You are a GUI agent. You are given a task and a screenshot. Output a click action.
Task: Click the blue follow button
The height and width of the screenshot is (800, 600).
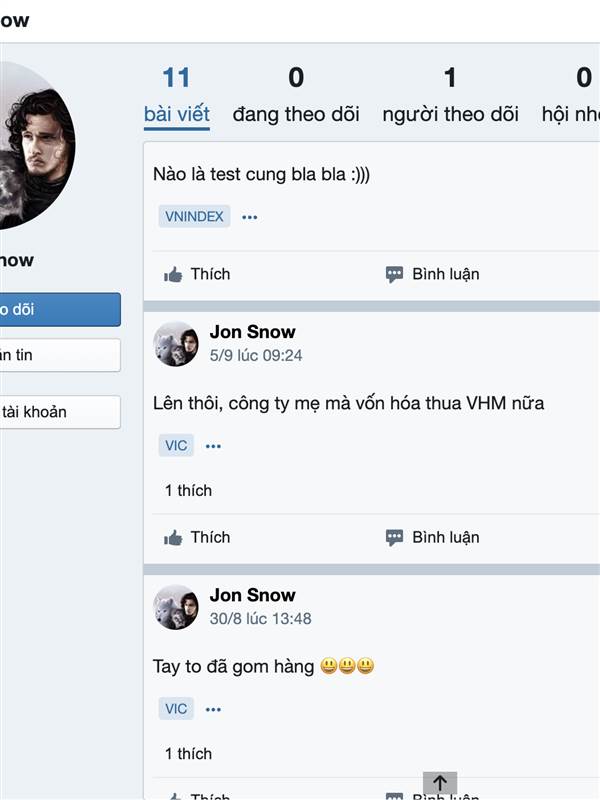(x=60, y=309)
